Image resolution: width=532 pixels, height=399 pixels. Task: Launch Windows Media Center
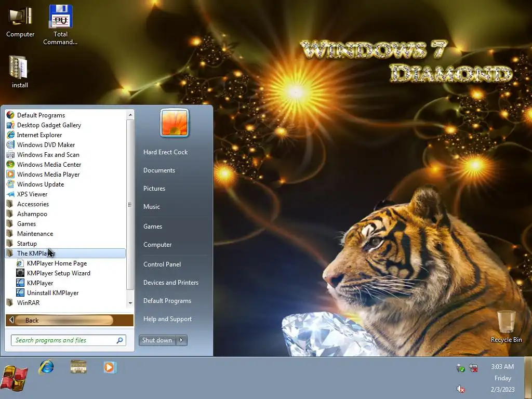[x=65, y=165]
